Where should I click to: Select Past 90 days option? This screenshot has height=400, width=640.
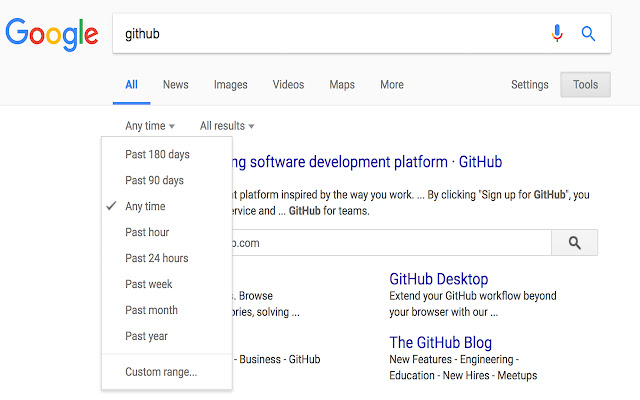[167, 180]
